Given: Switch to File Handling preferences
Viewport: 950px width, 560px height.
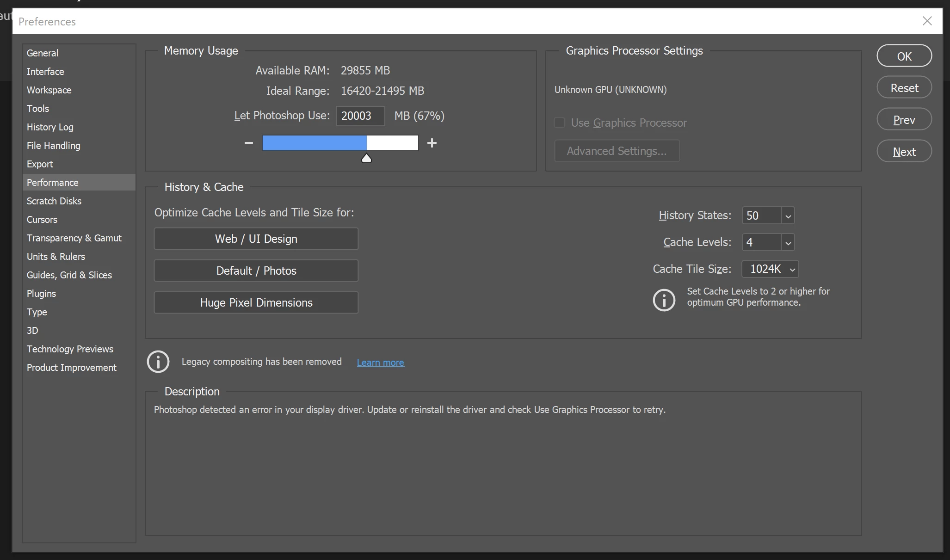Looking at the screenshot, I should tap(54, 146).
